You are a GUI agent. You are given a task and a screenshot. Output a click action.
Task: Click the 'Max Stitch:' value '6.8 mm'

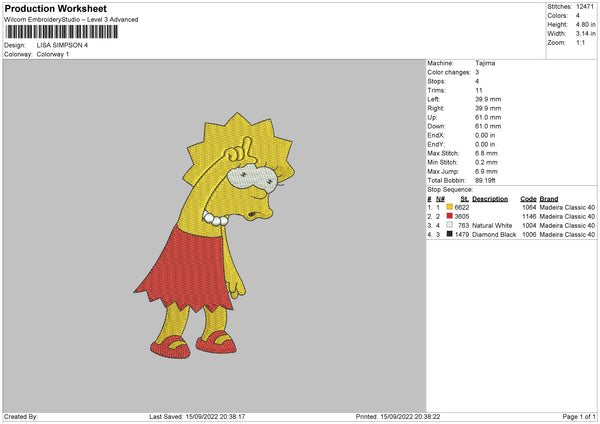(486, 153)
